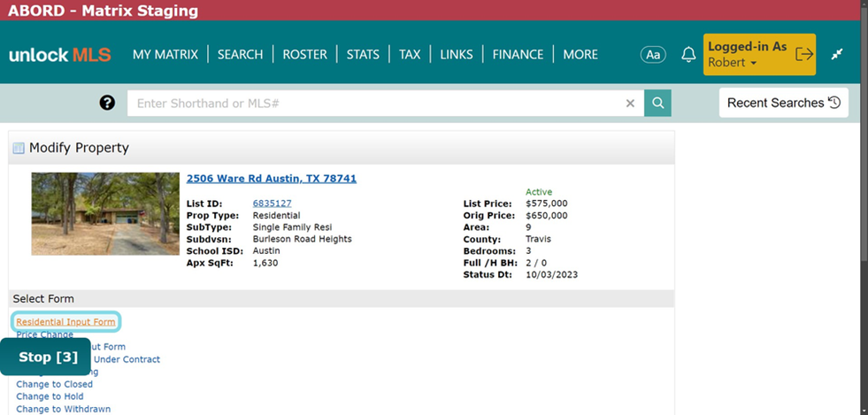
Task: Click the Select Form heading
Action: coord(43,299)
